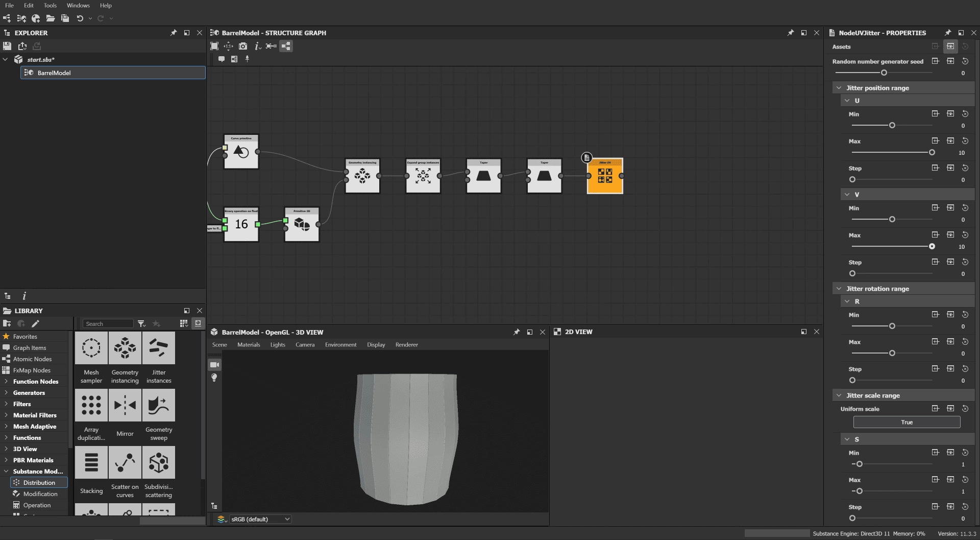Click the add pin icon in graph toolbar
This screenshot has width=980, height=540.
click(x=247, y=59)
